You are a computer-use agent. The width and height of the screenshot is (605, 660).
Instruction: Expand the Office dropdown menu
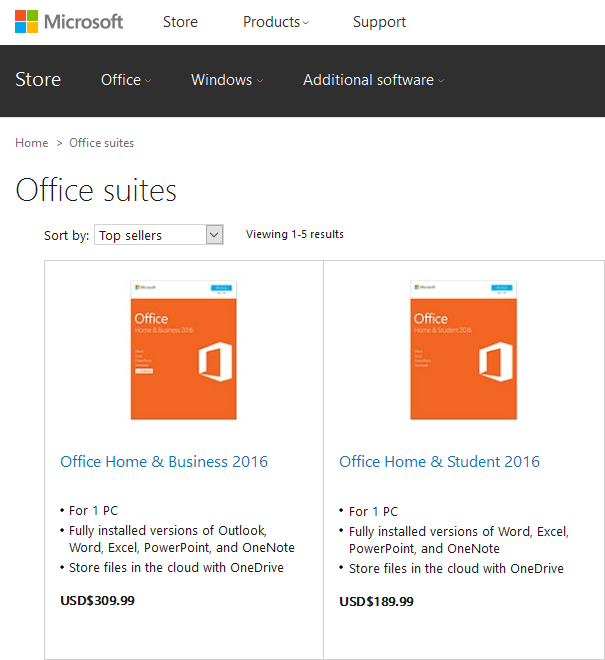click(126, 80)
